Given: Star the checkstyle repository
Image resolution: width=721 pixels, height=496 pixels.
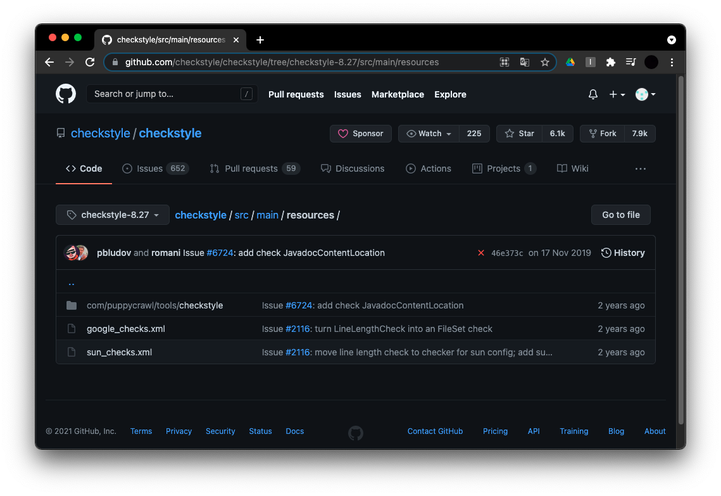Looking at the screenshot, I should point(520,133).
